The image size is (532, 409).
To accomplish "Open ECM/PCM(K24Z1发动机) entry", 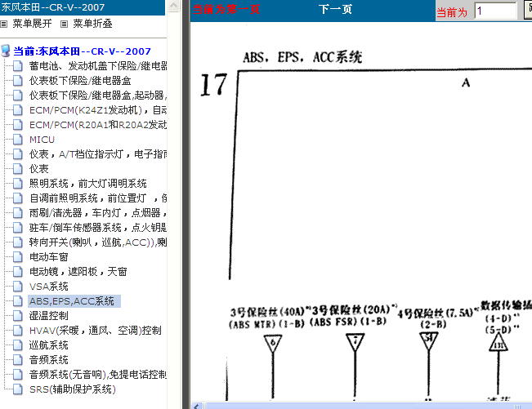I will pos(98,110).
